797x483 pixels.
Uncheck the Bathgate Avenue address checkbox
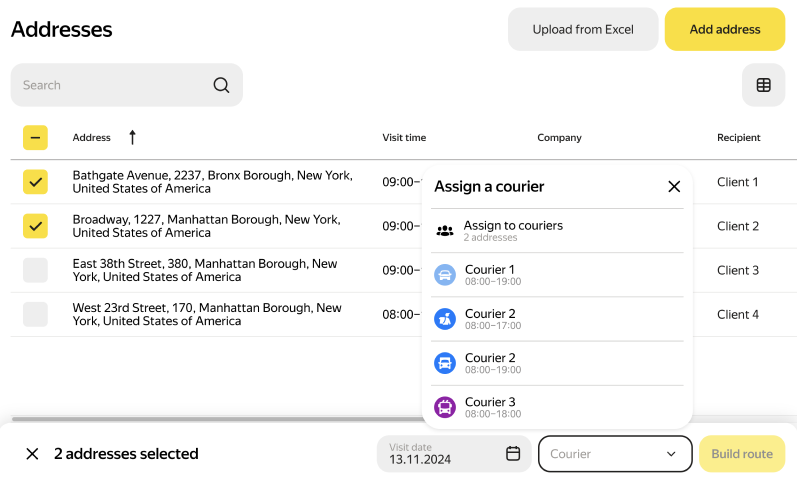36,182
